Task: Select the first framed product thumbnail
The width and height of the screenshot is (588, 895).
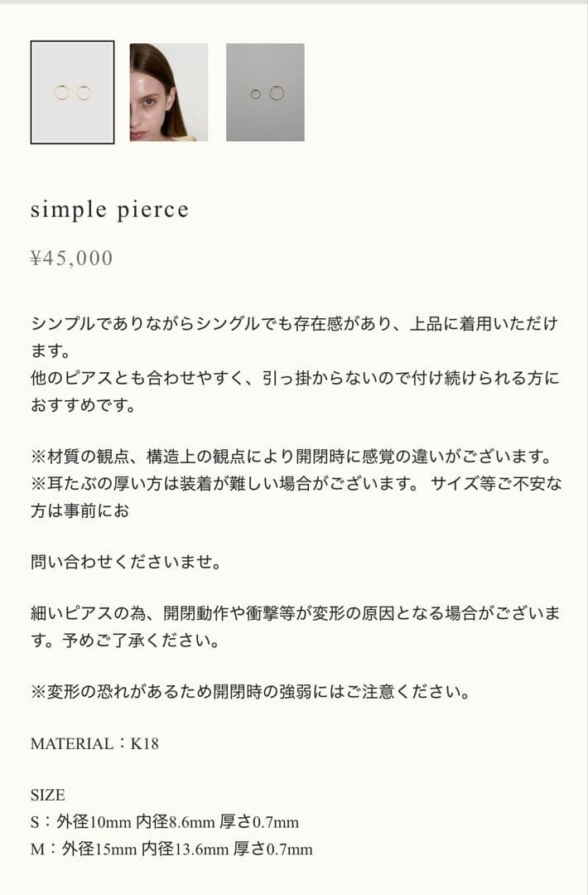Action: 73,91
